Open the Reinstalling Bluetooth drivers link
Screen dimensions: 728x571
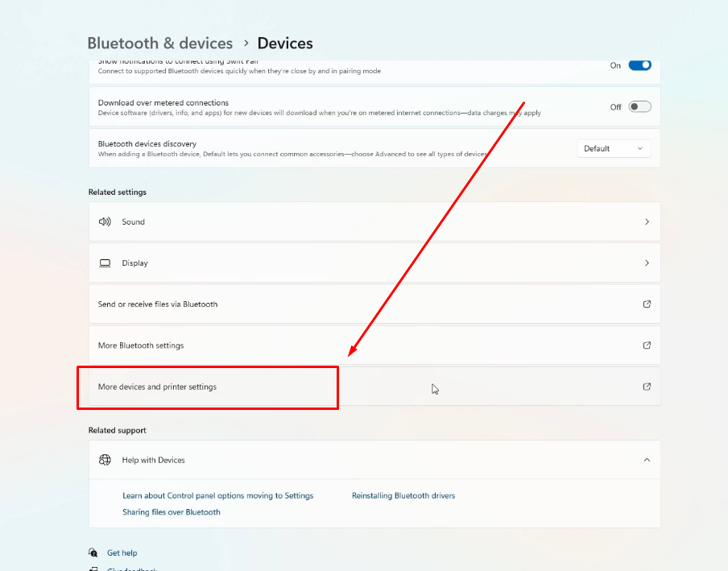pyautogui.click(x=403, y=496)
